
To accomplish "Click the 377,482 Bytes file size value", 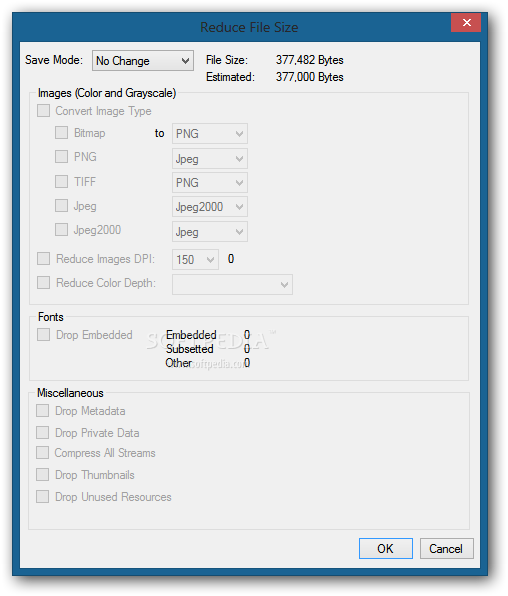I will point(310,60).
